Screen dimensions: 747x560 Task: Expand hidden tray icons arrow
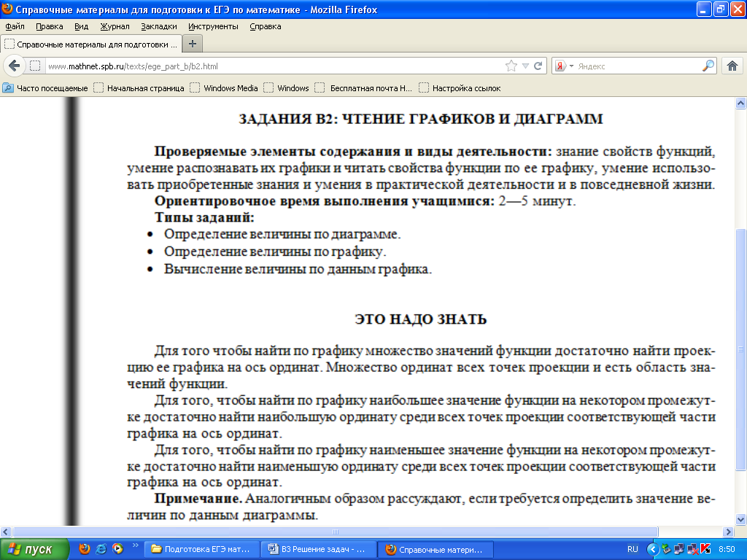(x=653, y=549)
